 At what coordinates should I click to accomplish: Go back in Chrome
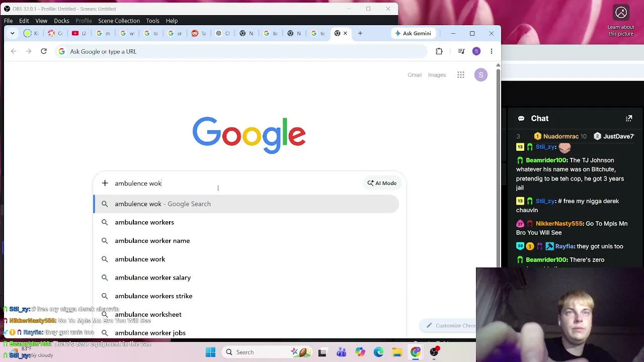tap(14, 51)
